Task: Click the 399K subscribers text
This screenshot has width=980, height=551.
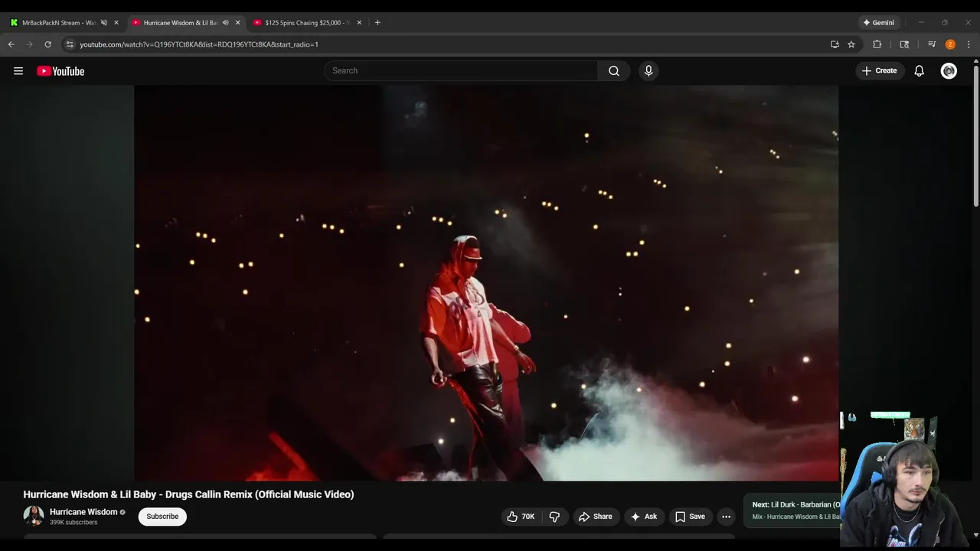Action: [x=73, y=523]
